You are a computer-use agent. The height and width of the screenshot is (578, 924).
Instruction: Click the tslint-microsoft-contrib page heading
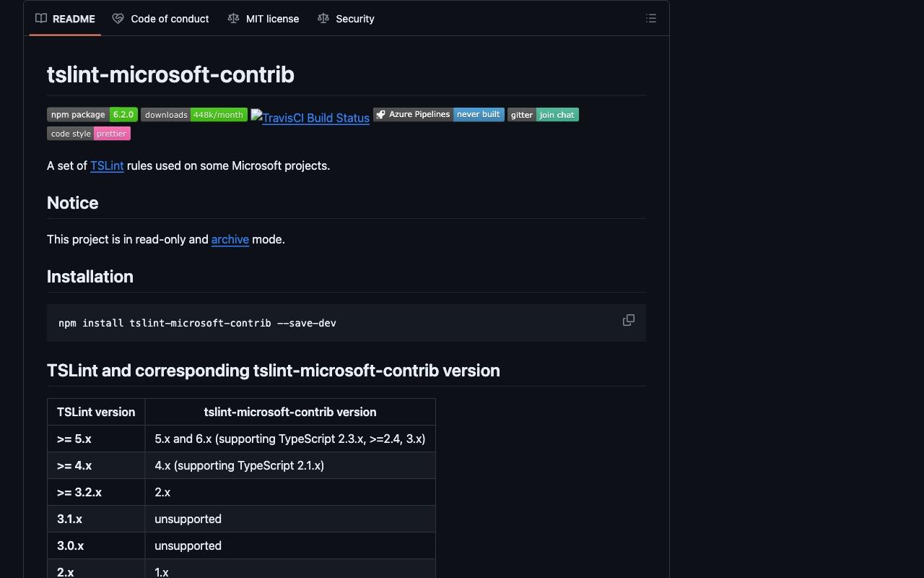click(x=170, y=74)
